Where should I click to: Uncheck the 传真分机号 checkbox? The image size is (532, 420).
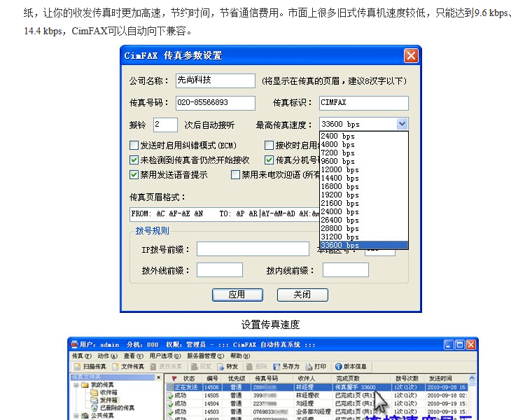tap(269, 160)
